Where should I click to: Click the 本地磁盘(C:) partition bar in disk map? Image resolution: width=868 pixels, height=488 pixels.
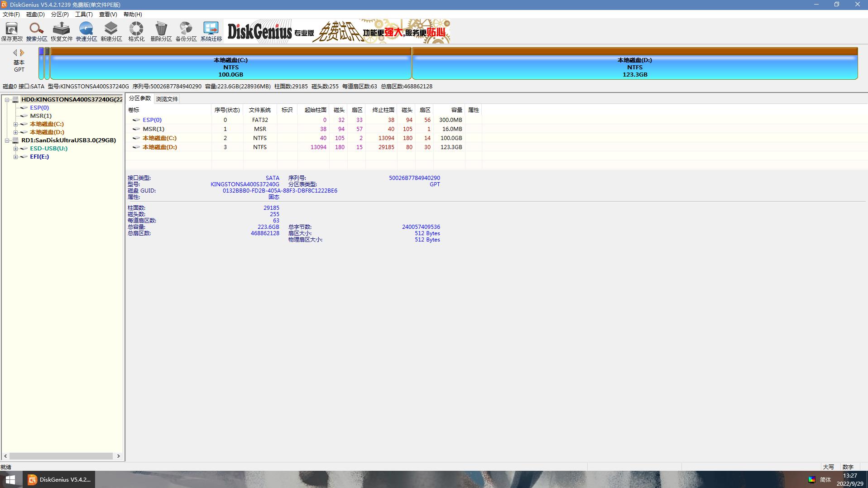coord(230,67)
